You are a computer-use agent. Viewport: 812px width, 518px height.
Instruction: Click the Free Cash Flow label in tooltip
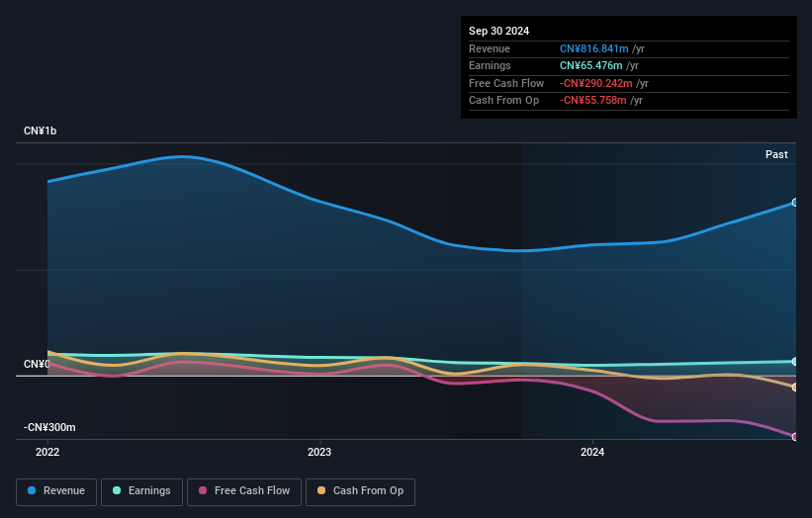[x=506, y=83]
